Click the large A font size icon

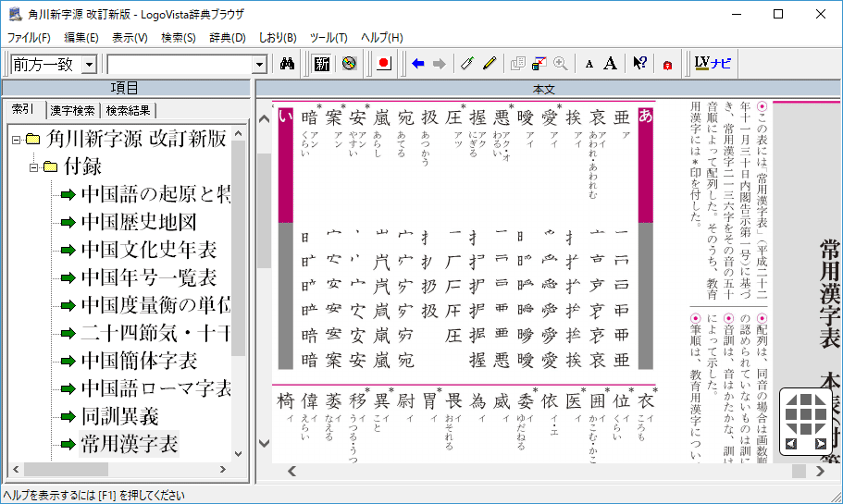(x=611, y=64)
